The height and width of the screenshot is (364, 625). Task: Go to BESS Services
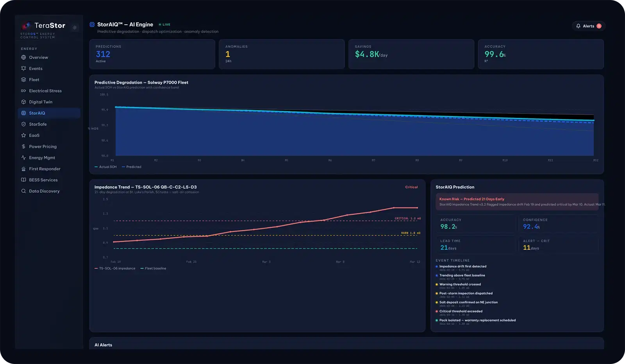[x=49, y=180]
